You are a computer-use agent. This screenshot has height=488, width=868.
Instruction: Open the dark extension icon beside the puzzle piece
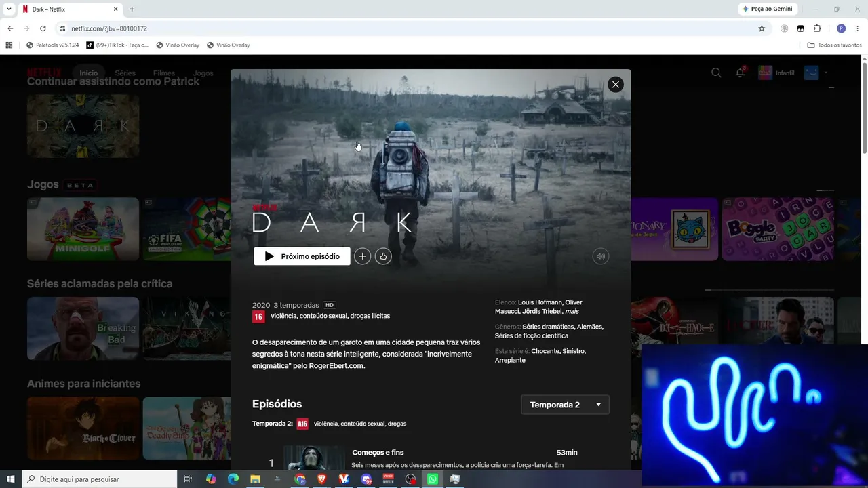[x=800, y=28]
